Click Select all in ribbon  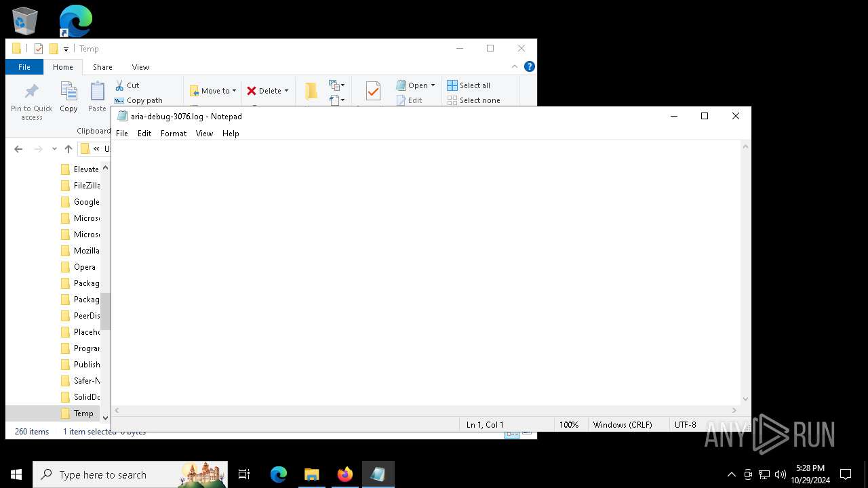click(x=469, y=85)
